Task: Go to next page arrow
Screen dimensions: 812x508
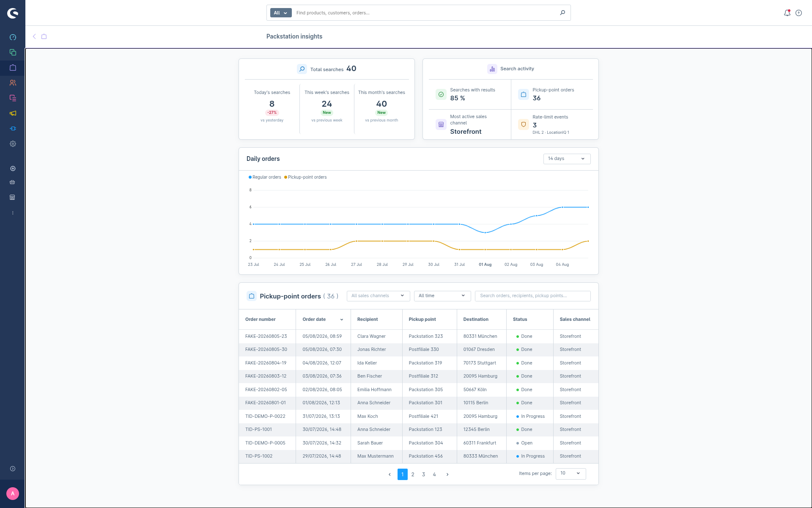Action: click(447, 475)
